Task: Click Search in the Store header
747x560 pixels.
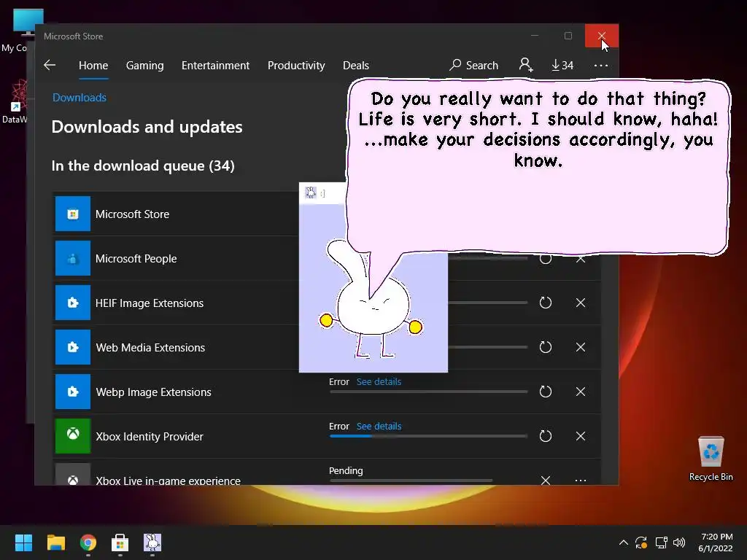Action: click(x=474, y=65)
